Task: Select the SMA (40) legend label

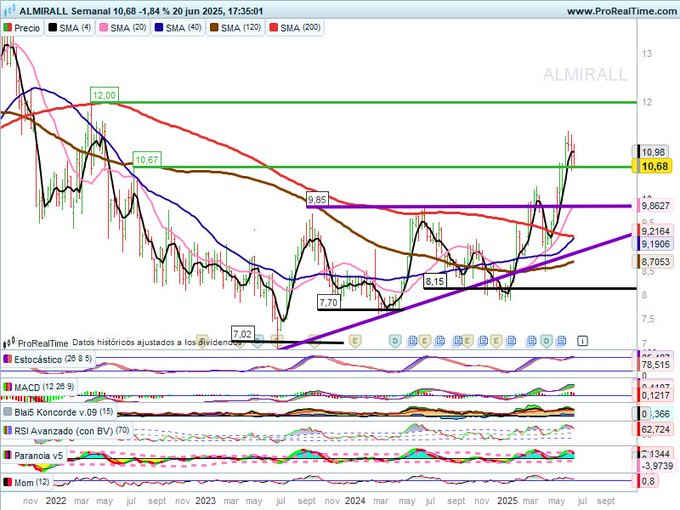Action: tap(183, 28)
